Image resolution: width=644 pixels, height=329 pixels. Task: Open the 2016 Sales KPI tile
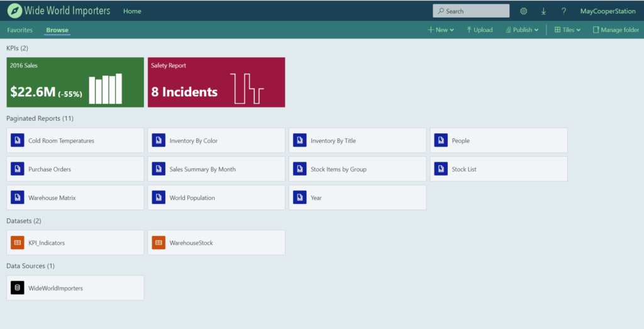(x=75, y=82)
